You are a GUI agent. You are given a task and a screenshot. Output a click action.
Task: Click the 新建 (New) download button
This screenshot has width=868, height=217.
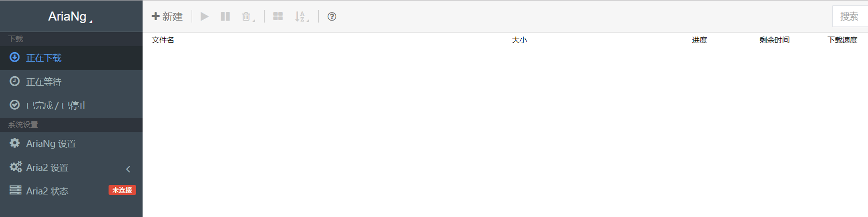[167, 17]
